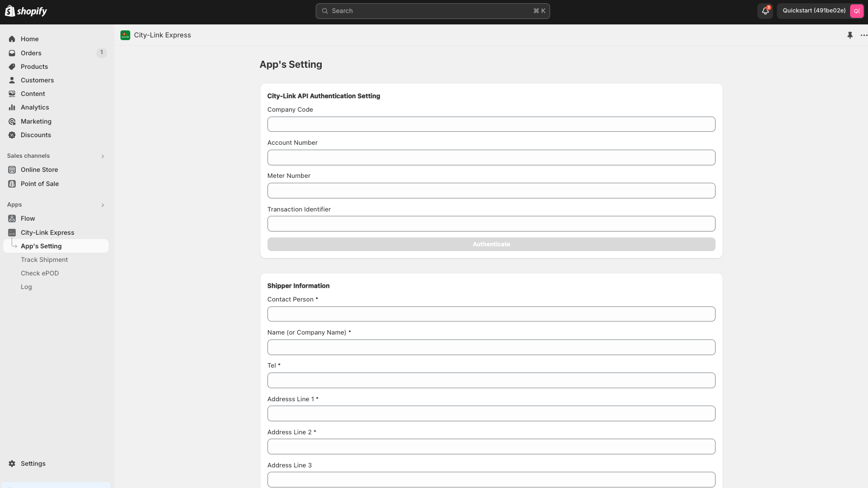Focus the top Search bar
Viewport: 868px width, 488px height.
tap(432, 11)
